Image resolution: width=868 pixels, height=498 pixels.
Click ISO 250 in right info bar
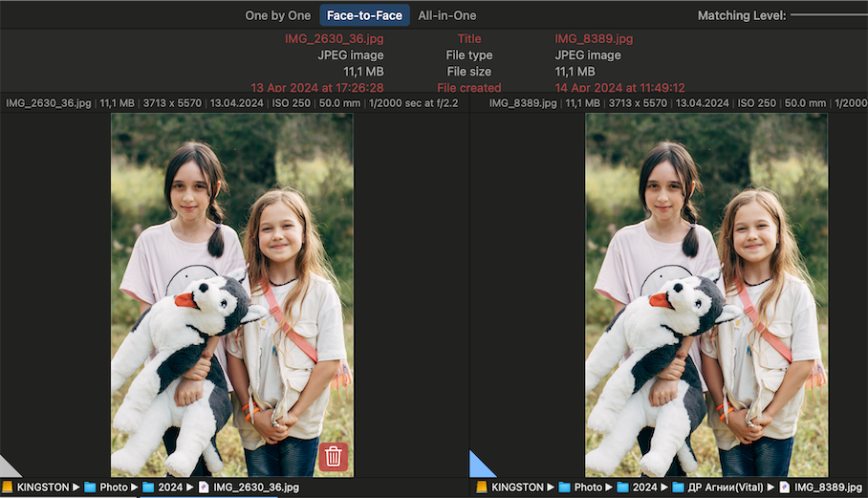click(757, 103)
